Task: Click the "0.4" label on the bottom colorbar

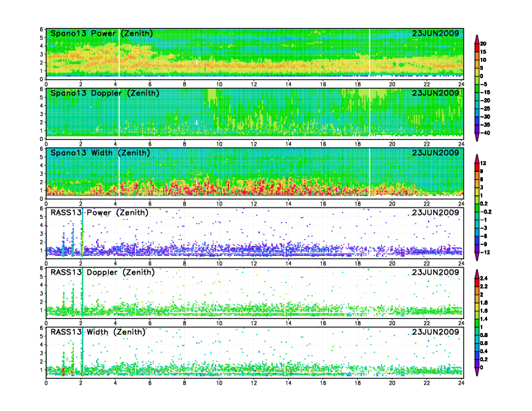Action: point(484,352)
